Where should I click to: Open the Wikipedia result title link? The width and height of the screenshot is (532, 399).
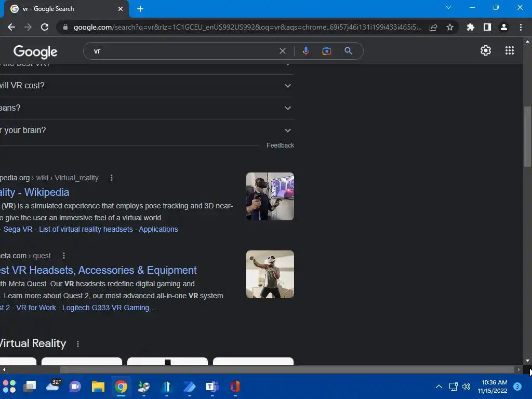[x=35, y=192]
